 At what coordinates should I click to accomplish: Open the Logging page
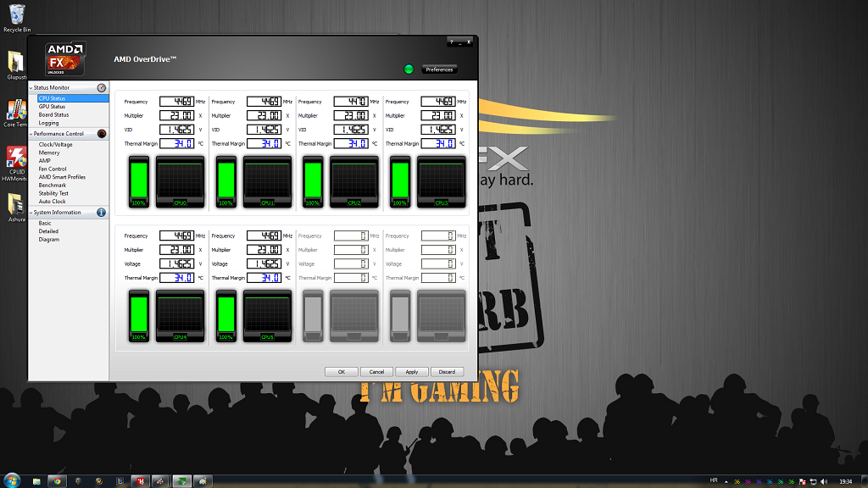click(48, 123)
